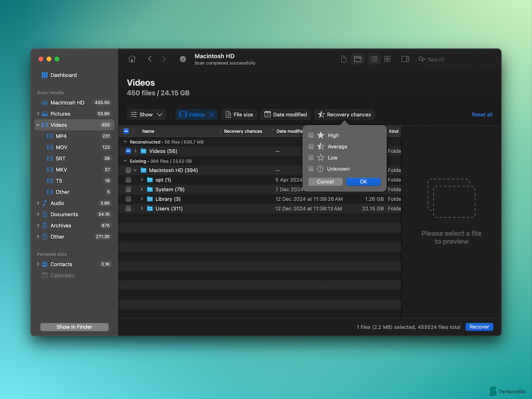Screen dimensions: 532x399
Task: Tick the Unknown recovery chances checkbox
Action: [x=311, y=169]
